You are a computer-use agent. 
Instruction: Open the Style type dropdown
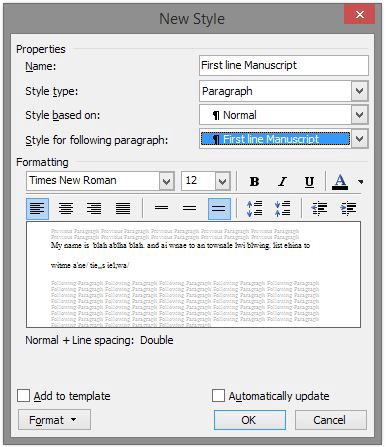[x=359, y=91]
